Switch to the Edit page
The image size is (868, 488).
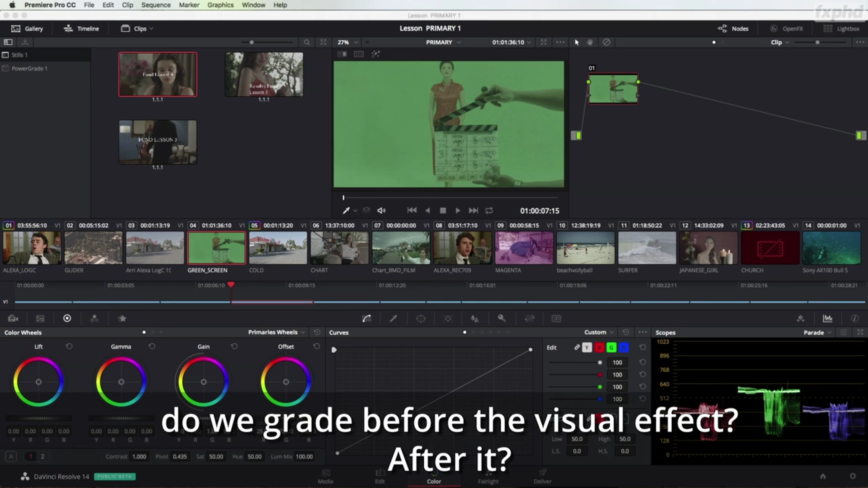(379, 478)
